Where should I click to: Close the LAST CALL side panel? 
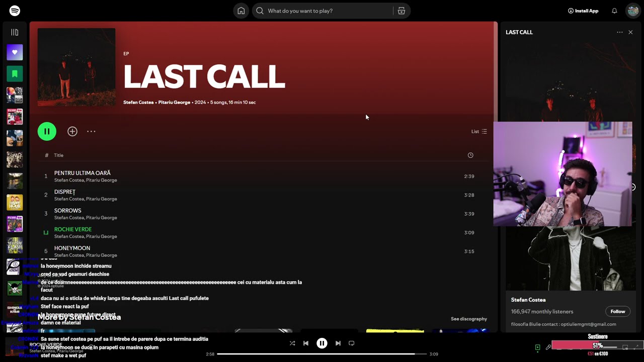(630, 32)
